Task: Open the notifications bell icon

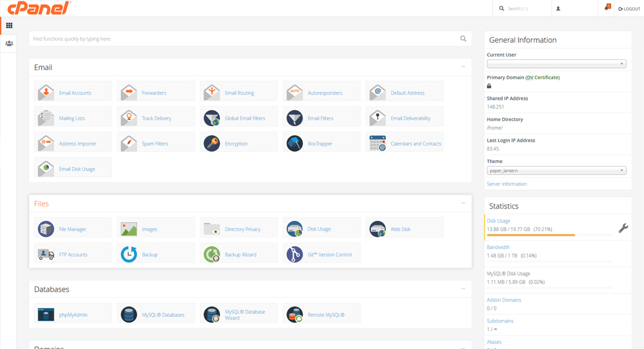Action: 607,8
